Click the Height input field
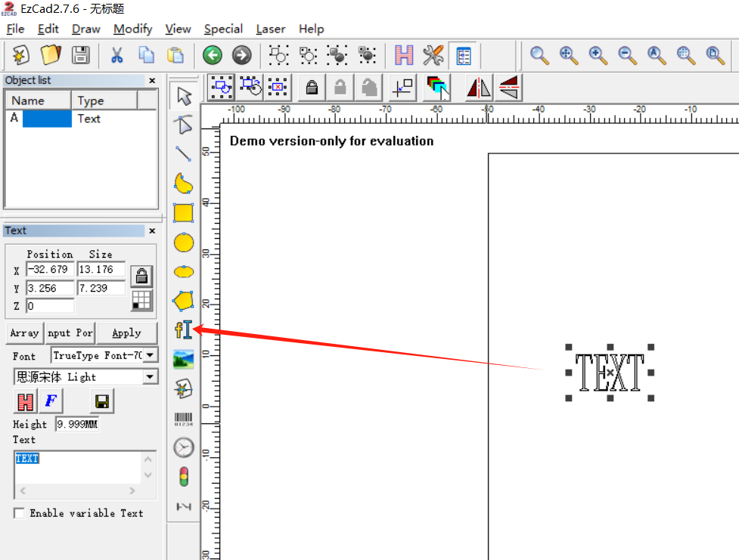 click(77, 425)
